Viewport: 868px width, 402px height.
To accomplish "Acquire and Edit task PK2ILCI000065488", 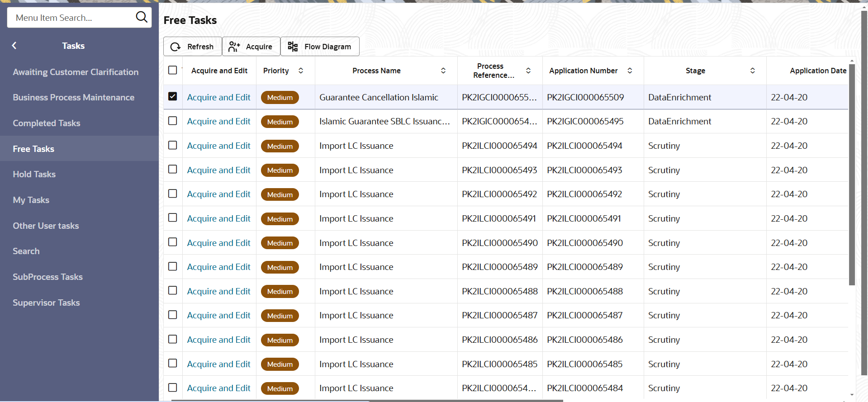I will [219, 291].
